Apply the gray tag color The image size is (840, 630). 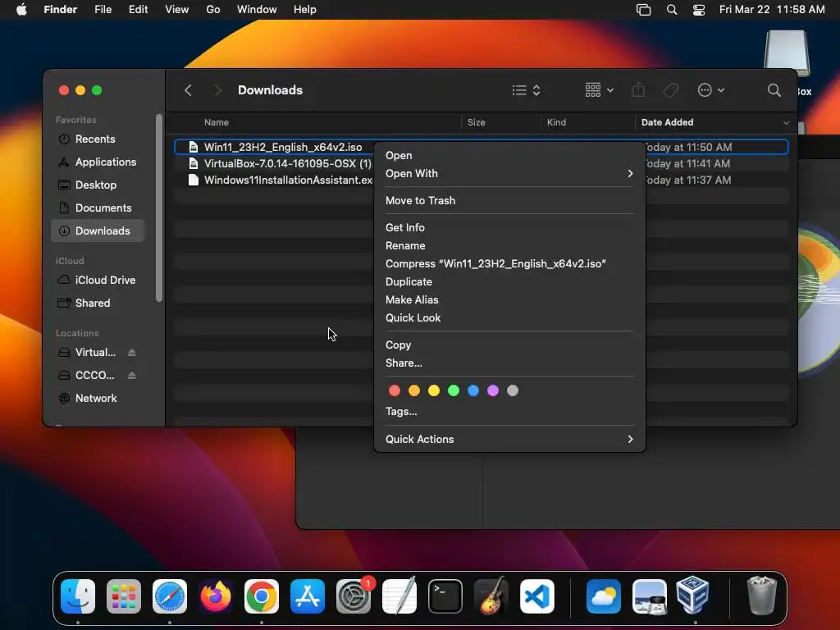tap(513, 390)
